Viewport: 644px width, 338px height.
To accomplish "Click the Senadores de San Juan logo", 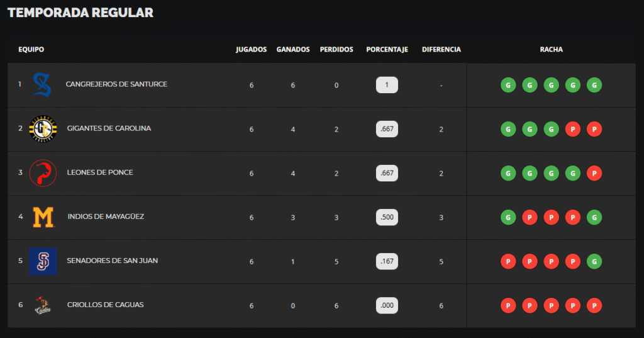I will pos(43,261).
